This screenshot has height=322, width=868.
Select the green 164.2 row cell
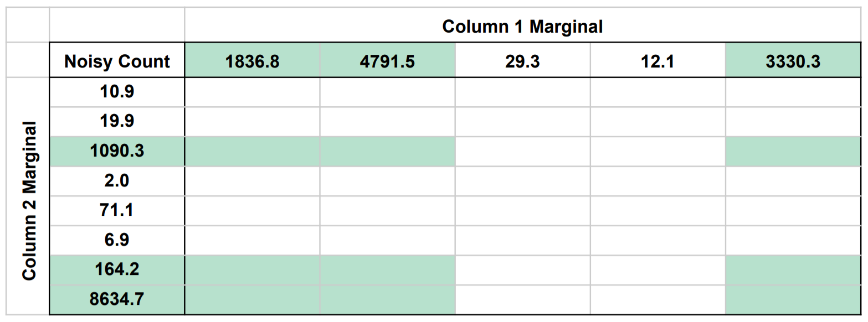click(117, 269)
